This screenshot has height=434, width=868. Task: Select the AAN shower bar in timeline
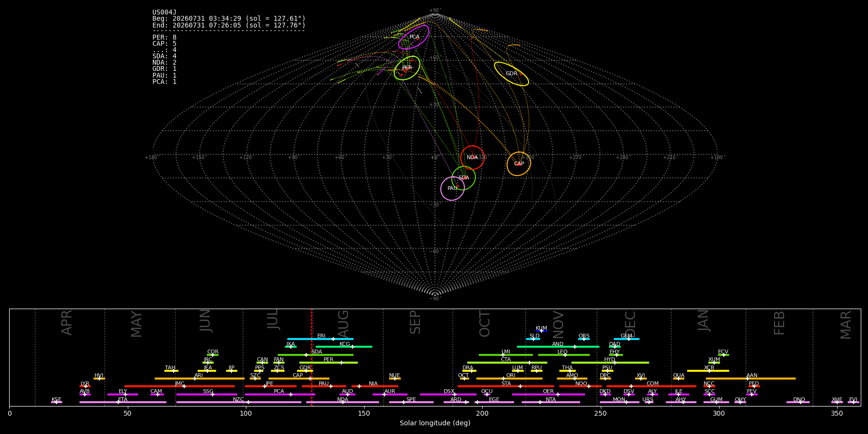pos(751,379)
